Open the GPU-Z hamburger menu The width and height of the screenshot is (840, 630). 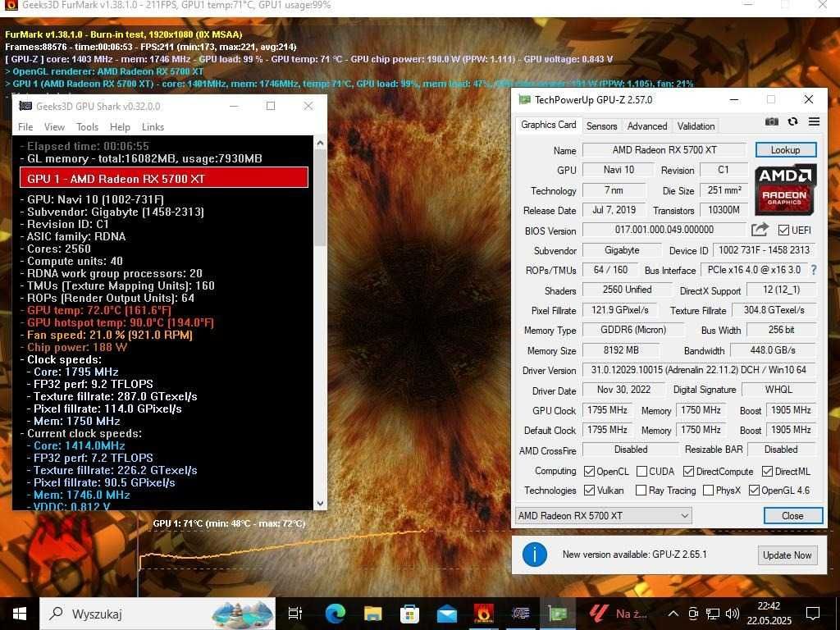(814, 121)
